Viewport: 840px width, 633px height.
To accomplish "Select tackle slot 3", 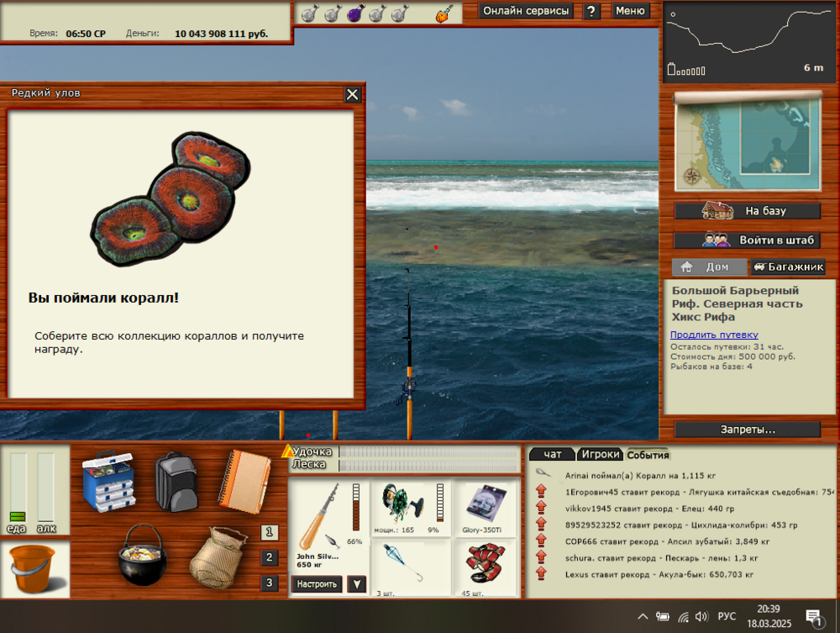I will pos(269,583).
